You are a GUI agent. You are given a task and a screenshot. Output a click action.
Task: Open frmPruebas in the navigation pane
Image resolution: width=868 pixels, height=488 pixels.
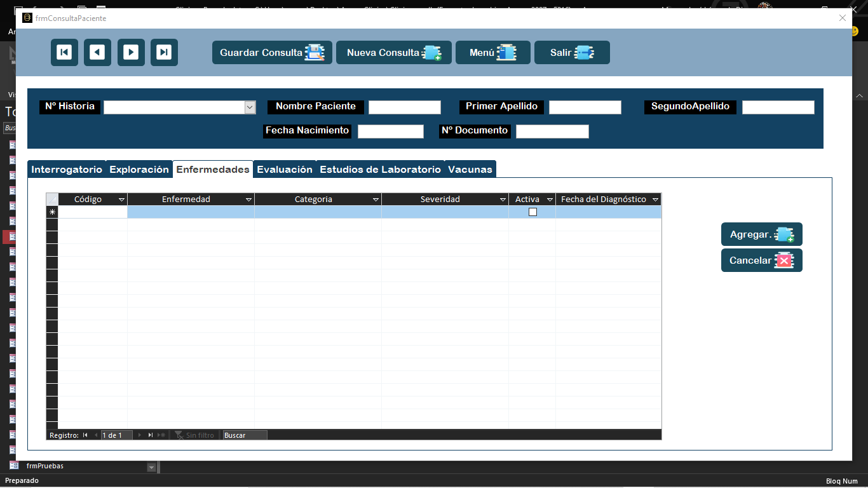(45, 466)
